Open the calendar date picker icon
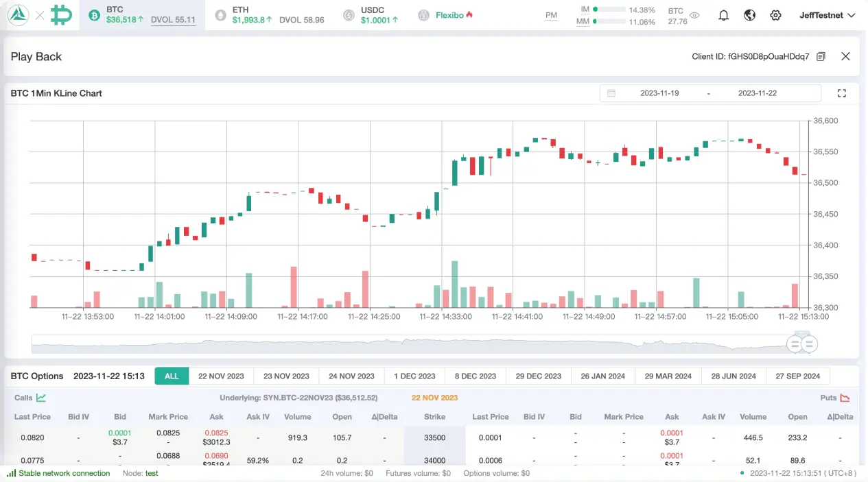This screenshot has width=868, height=482. tap(611, 93)
